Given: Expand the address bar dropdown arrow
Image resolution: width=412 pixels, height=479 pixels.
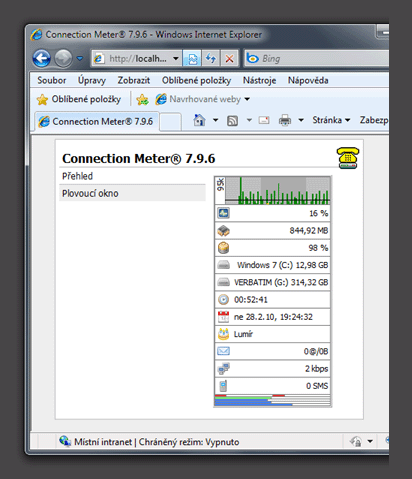Looking at the screenshot, I should (x=176, y=59).
